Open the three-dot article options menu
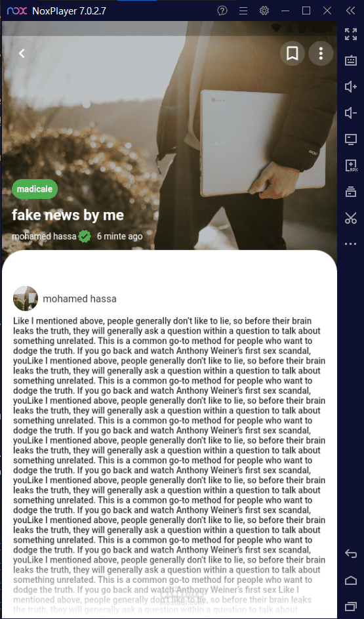Image resolution: width=364 pixels, height=619 pixels. point(321,53)
